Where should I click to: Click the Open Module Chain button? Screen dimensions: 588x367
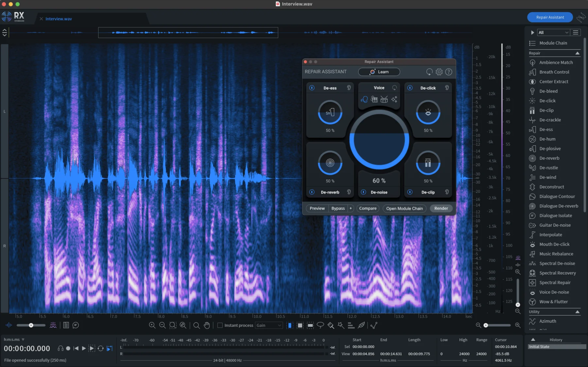point(404,208)
